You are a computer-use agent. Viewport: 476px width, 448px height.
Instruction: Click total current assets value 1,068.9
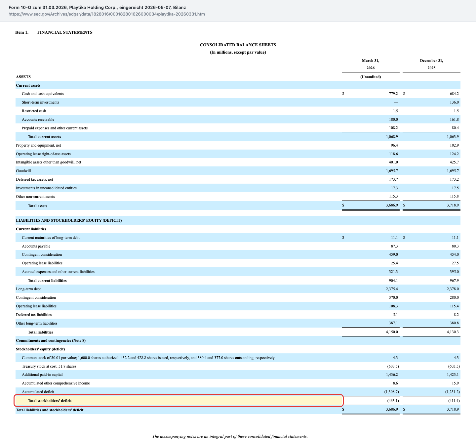tap(392, 137)
